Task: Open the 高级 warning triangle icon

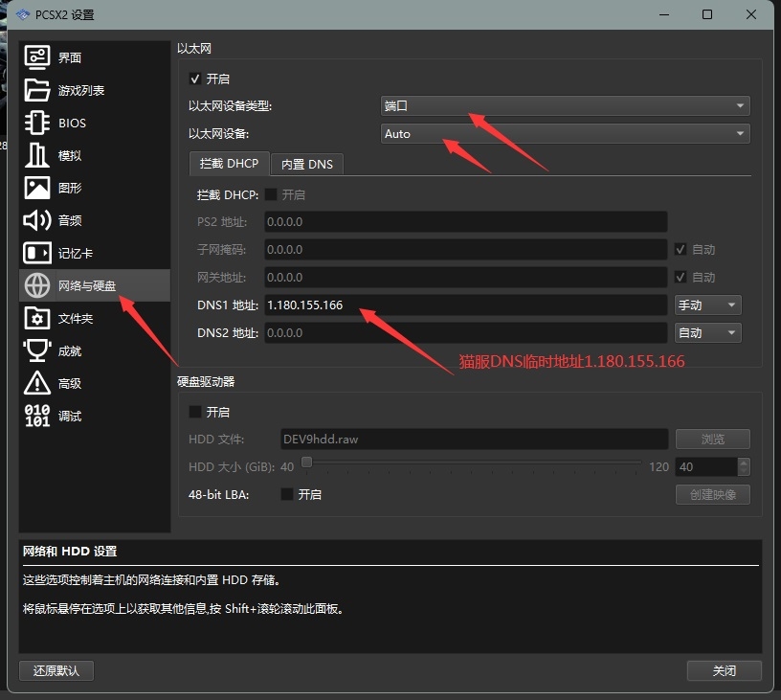Action: click(x=37, y=383)
